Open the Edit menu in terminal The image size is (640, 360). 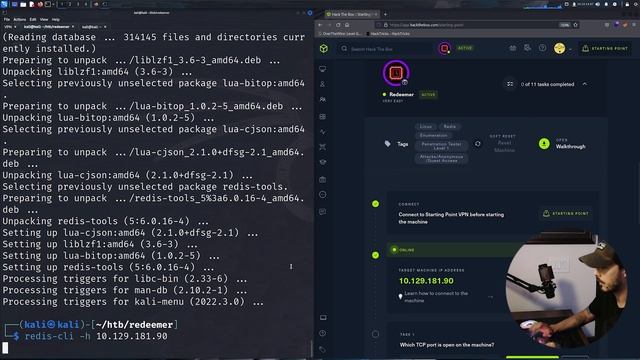pos(33,20)
